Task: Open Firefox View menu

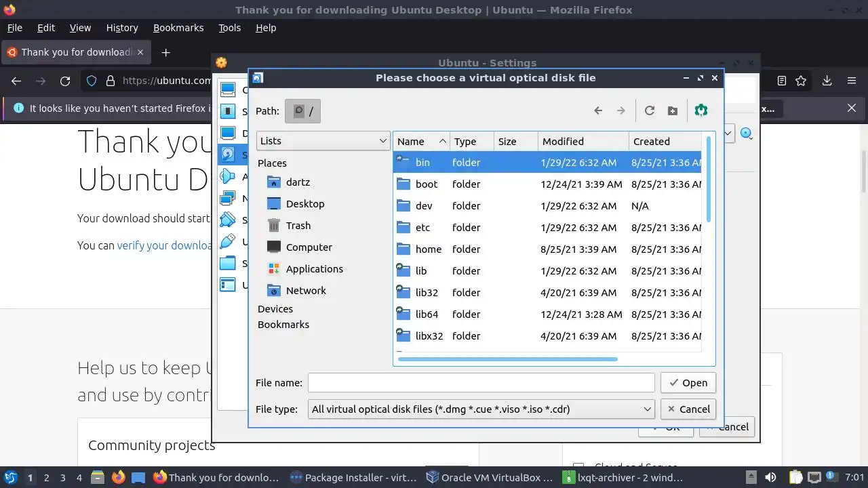Action: 80,28
